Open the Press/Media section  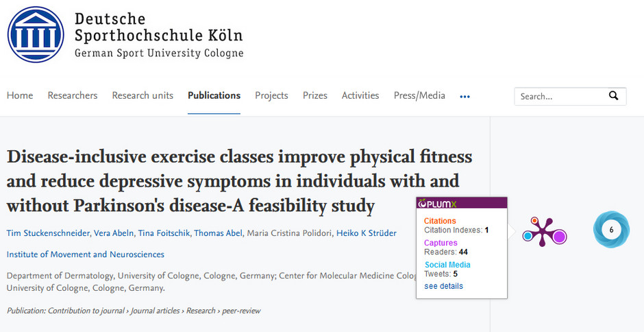click(419, 95)
